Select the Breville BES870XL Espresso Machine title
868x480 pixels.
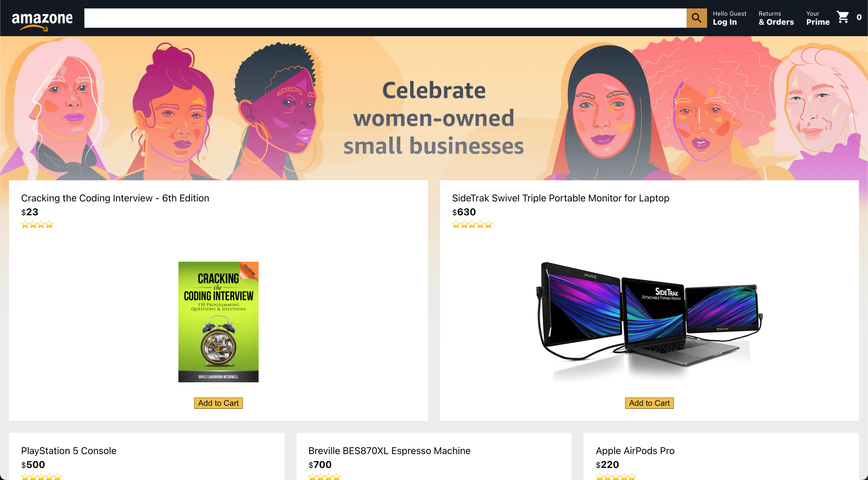point(389,451)
